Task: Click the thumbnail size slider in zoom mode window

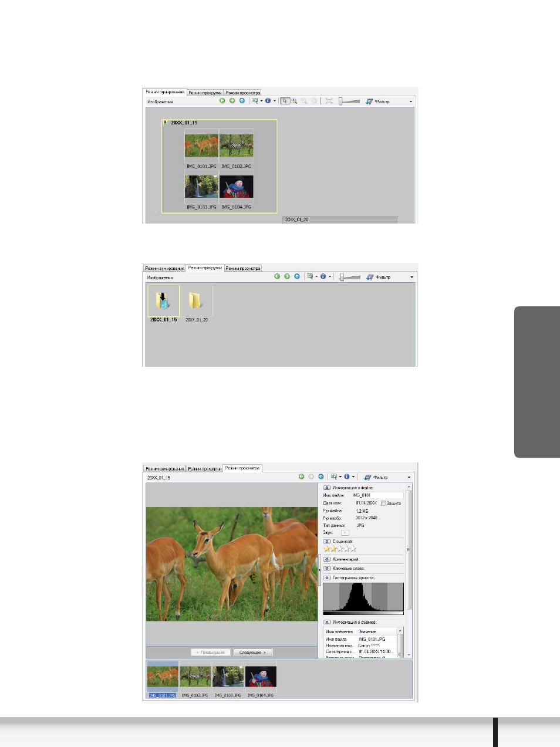Action: pyautogui.click(x=349, y=101)
